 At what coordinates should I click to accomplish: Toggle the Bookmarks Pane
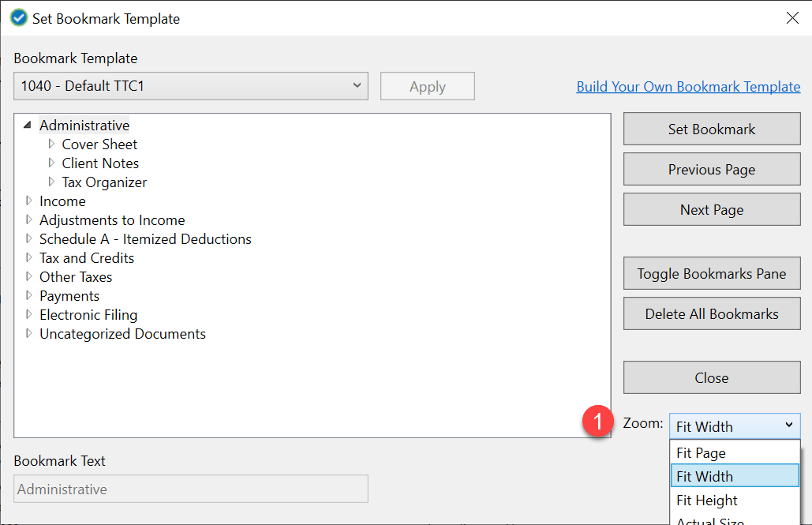pos(711,273)
